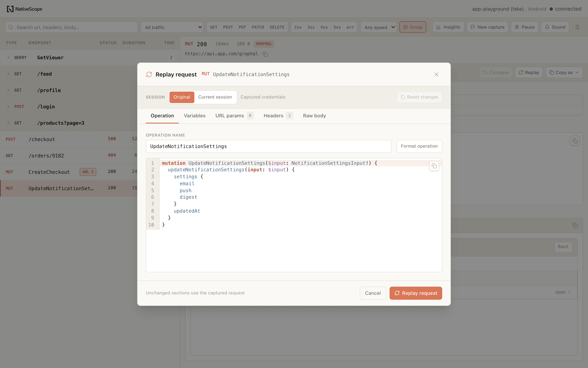This screenshot has height=368, width=588.
Task: Click the copy icon beside Root panel
Action: click(575, 226)
